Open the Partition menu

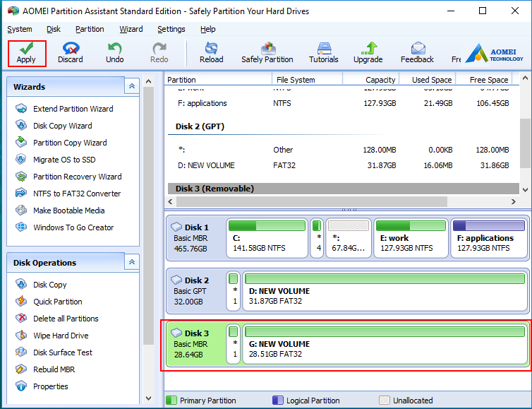pyautogui.click(x=90, y=29)
